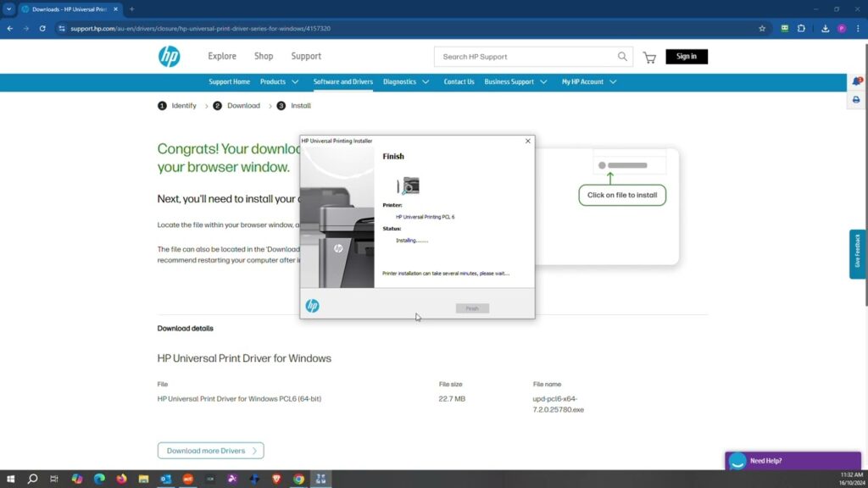Close the Downloads browser tab

(x=115, y=8)
